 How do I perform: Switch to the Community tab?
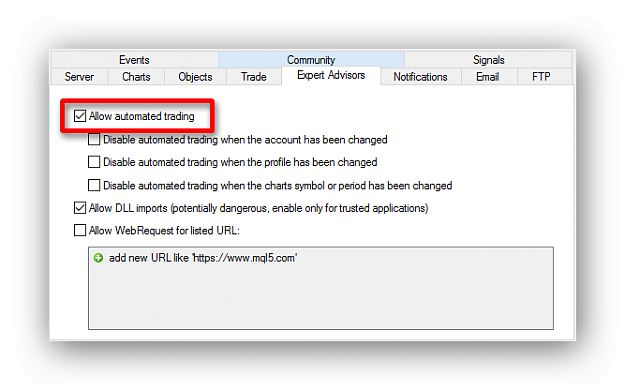311,60
